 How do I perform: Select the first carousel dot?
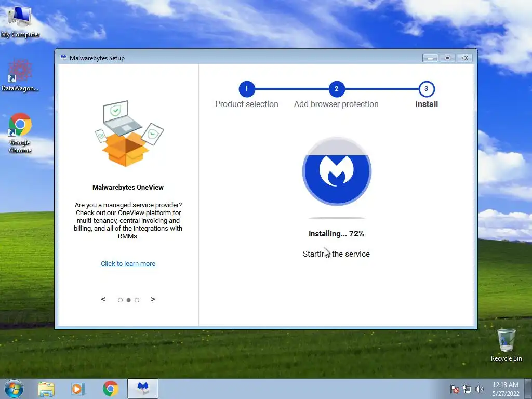click(120, 300)
